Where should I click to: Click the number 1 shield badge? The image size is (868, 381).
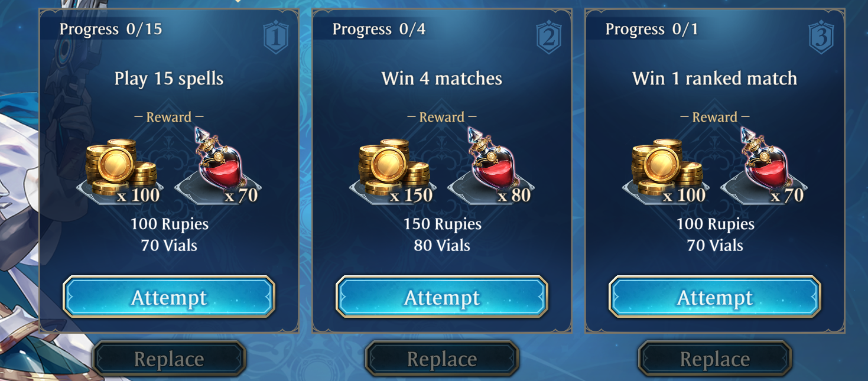point(276,38)
